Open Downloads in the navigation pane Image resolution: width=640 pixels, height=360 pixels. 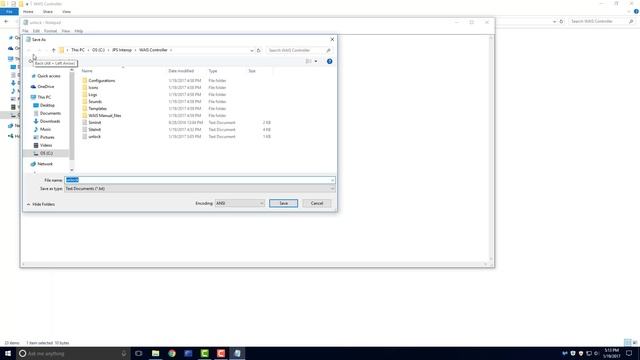(x=50, y=121)
